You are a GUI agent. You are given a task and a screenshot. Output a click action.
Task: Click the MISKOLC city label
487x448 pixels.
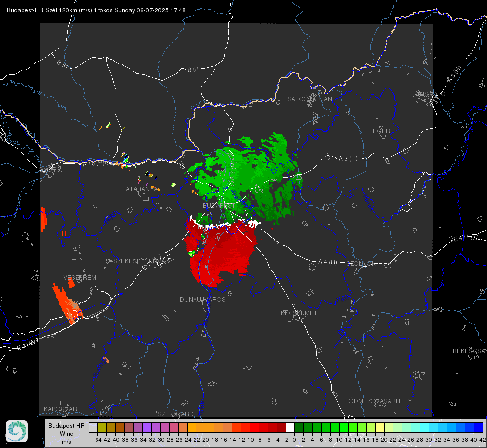[431, 94]
